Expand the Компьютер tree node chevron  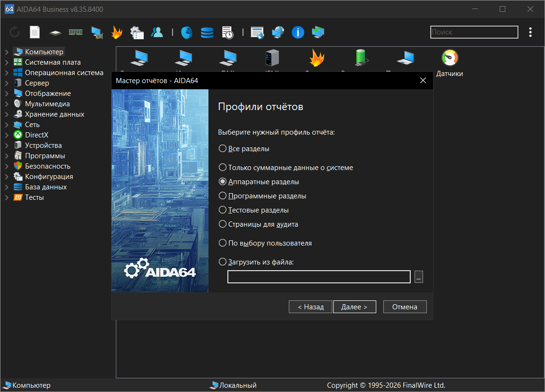coord(7,52)
